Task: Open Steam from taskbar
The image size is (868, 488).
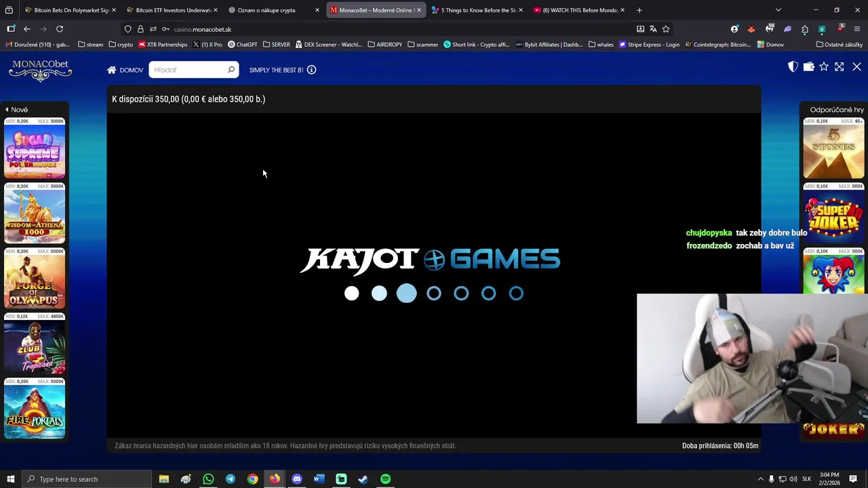Action: 363,479
